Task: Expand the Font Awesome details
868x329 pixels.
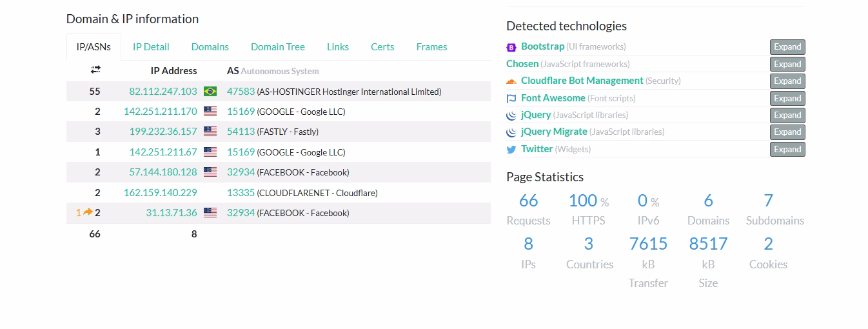Action: [787, 98]
